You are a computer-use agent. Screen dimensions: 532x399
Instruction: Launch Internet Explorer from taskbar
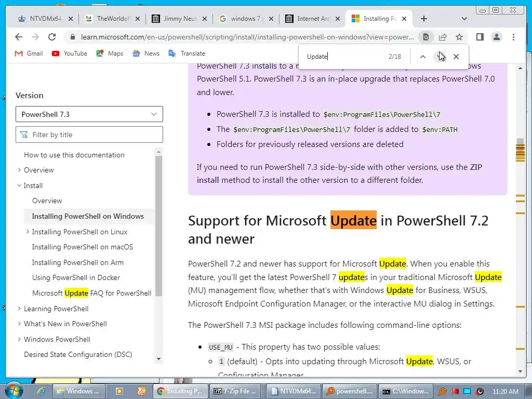[41, 391]
